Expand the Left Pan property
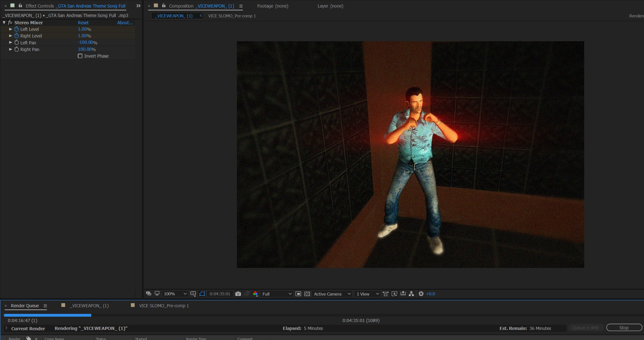Screen dimensions: 644x340 [x=10, y=42]
